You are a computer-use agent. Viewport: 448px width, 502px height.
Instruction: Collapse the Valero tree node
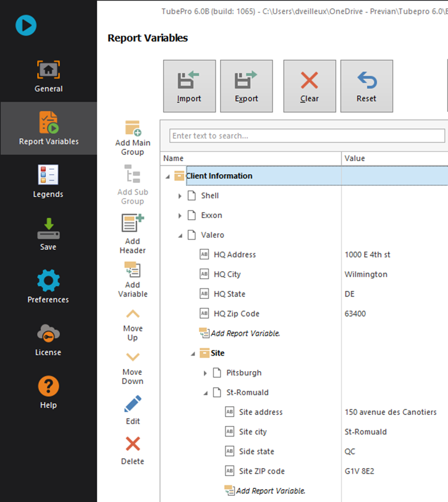(180, 235)
